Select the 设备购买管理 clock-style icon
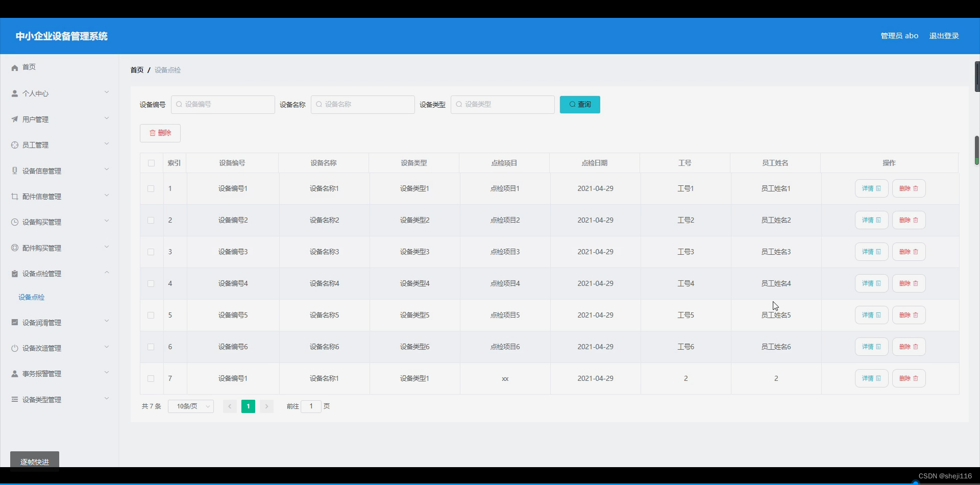Image resolution: width=980 pixels, height=485 pixels. point(14,222)
